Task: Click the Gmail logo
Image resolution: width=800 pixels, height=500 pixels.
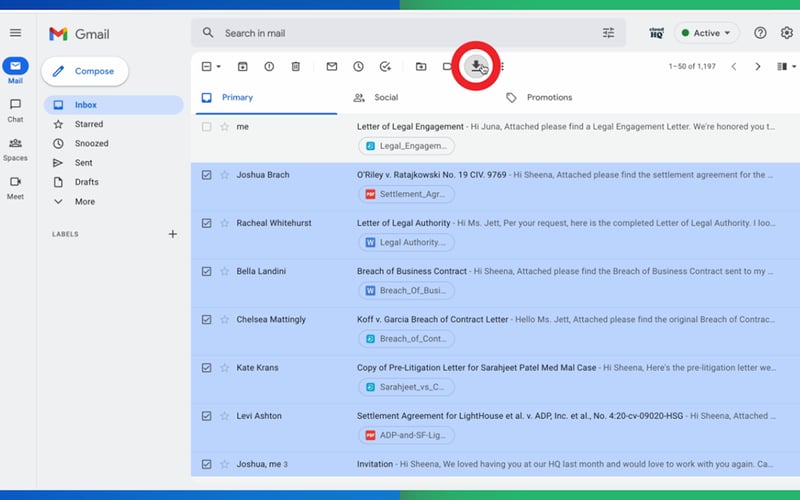Action: point(79,34)
